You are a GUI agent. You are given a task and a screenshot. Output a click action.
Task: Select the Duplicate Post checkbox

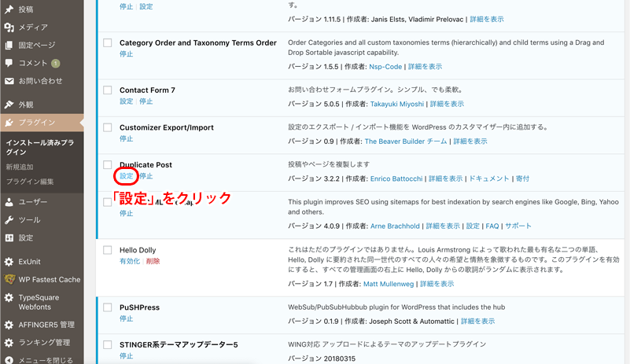[107, 165]
